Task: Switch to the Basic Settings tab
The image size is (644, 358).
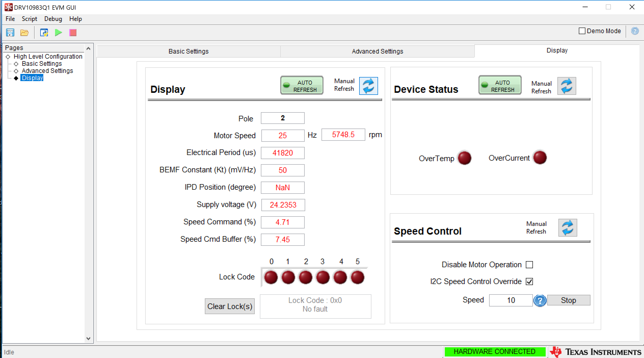Action: click(189, 51)
